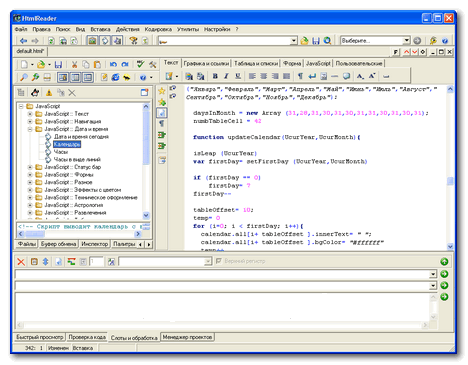
Task: Click the hammer tools icon
Action: (x=153, y=64)
